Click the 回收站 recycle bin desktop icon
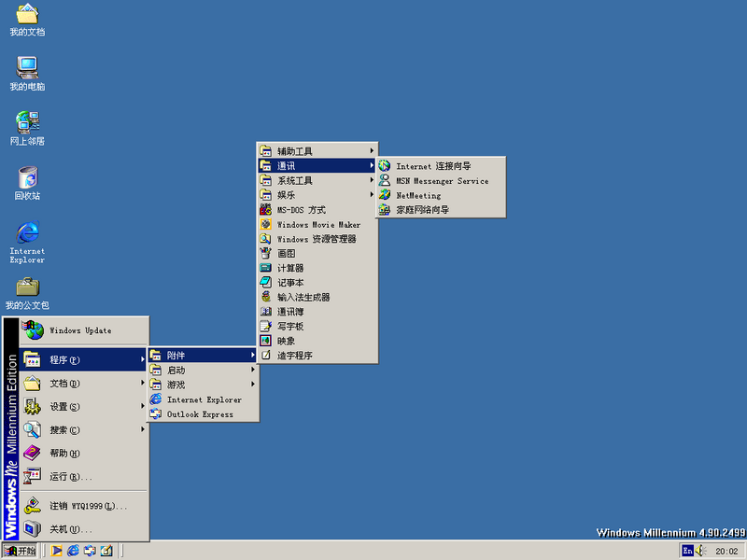This screenshot has height=560, width=747. coord(28,183)
